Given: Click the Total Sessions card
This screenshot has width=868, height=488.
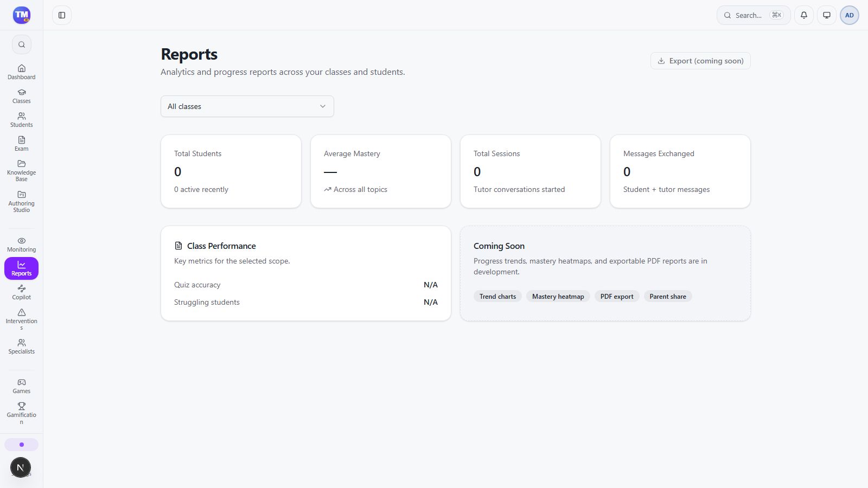Looking at the screenshot, I should (531, 171).
